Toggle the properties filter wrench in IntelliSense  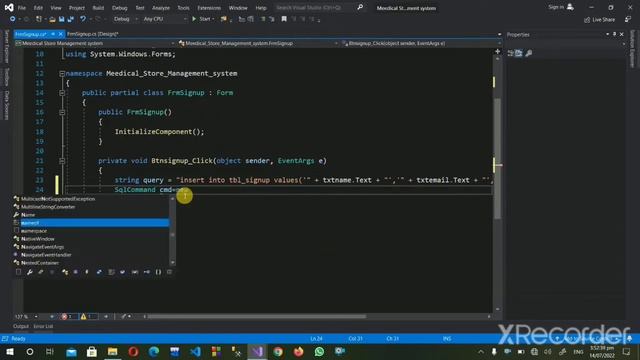pos(30,272)
